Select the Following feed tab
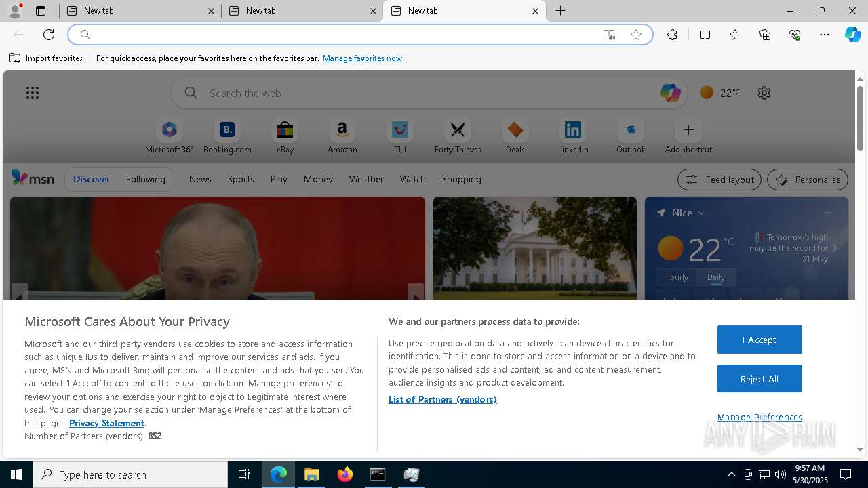Image resolution: width=868 pixels, height=488 pixels. click(x=145, y=179)
